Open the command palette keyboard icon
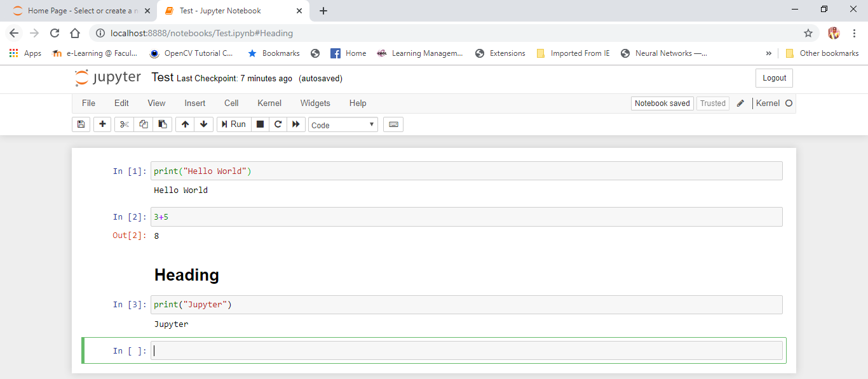 tap(393, 124)
